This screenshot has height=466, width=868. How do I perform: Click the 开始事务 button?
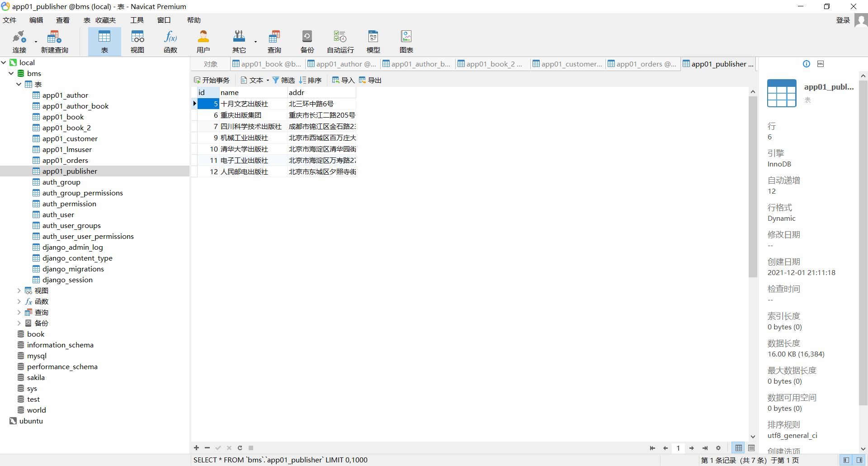(x=212, y=80)
